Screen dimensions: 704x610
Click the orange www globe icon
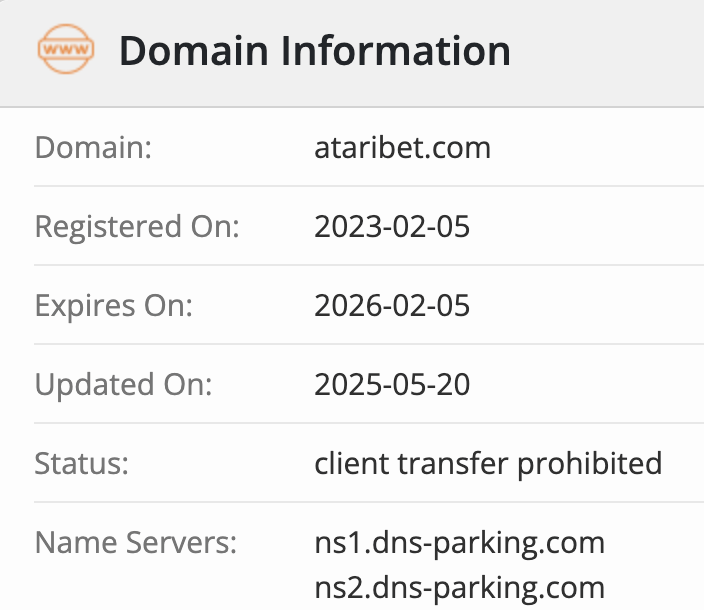click(66, 49)
